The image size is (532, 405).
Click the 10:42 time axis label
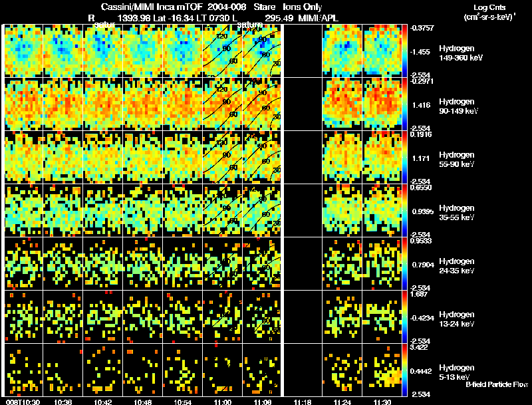[103, 402]
